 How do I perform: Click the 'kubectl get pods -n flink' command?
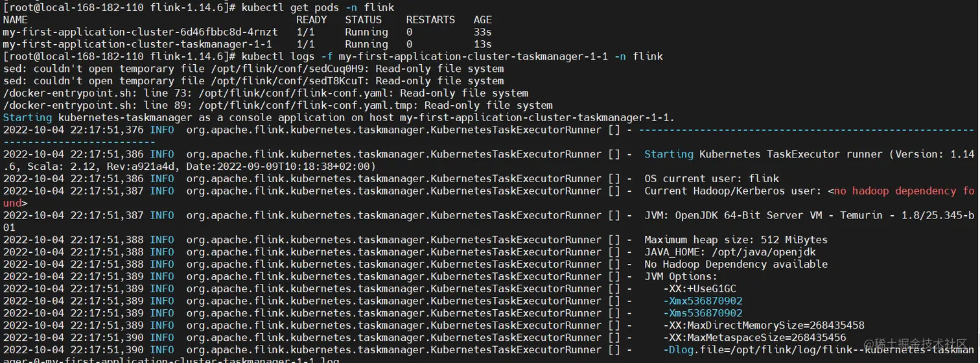coord(318,8)
